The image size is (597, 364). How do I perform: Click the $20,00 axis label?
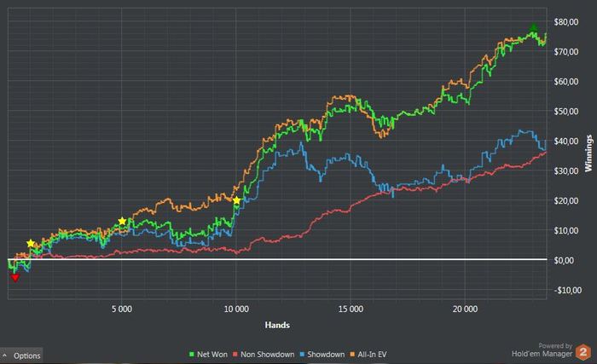click(565, 200)
